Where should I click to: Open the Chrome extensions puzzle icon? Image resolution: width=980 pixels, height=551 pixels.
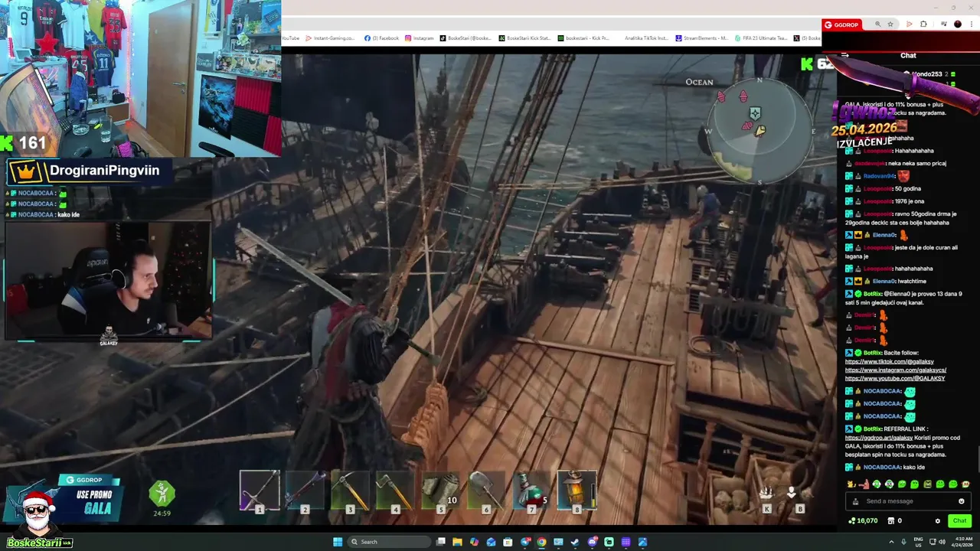(923, 24)
